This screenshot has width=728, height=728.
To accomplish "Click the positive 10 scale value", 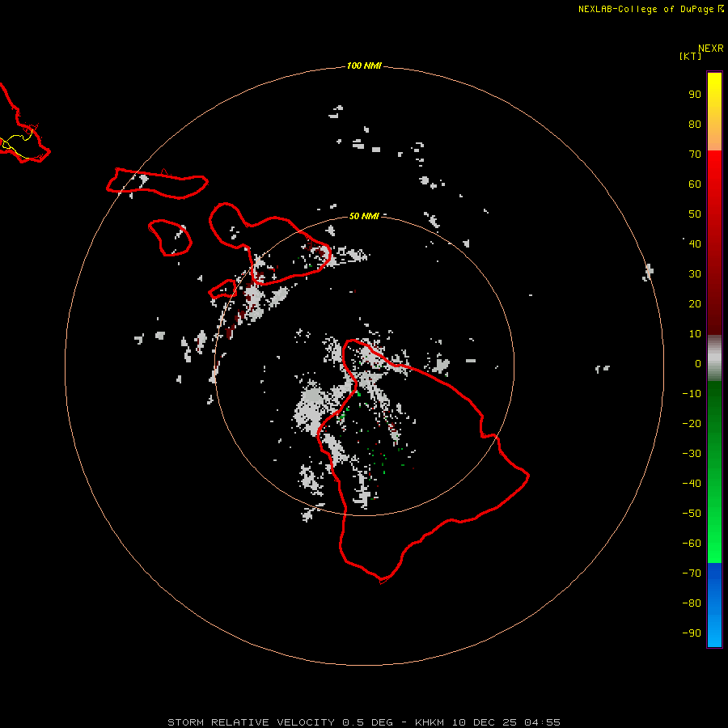I will [x=695, y=334].
